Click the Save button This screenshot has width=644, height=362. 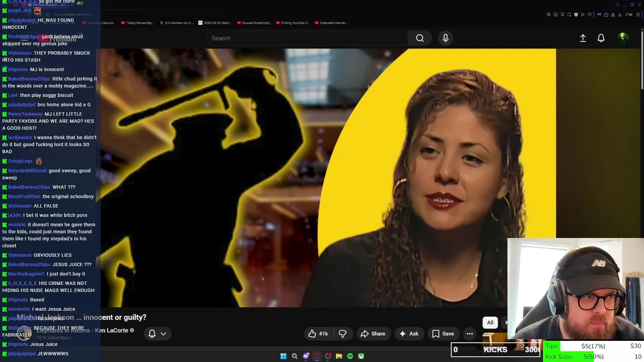[x=443, y=333]
